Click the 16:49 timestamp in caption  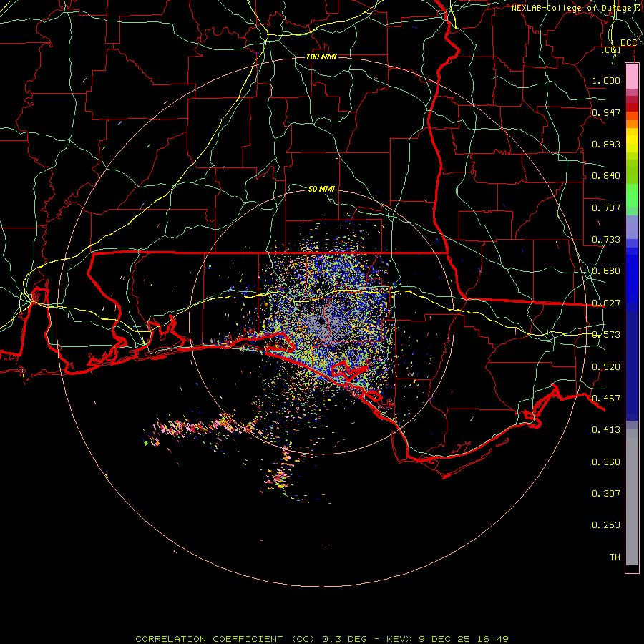pos(493,639)
